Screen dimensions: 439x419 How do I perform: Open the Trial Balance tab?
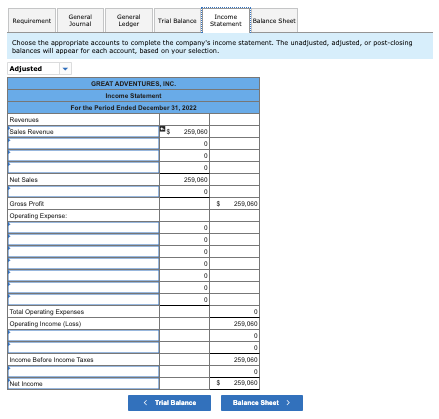point(177,20)
